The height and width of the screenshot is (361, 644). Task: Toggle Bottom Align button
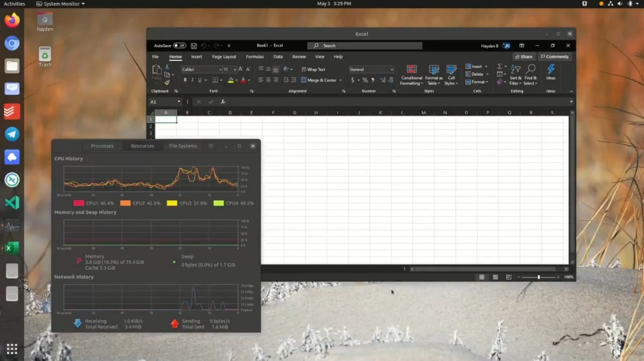tap(276, 69)
